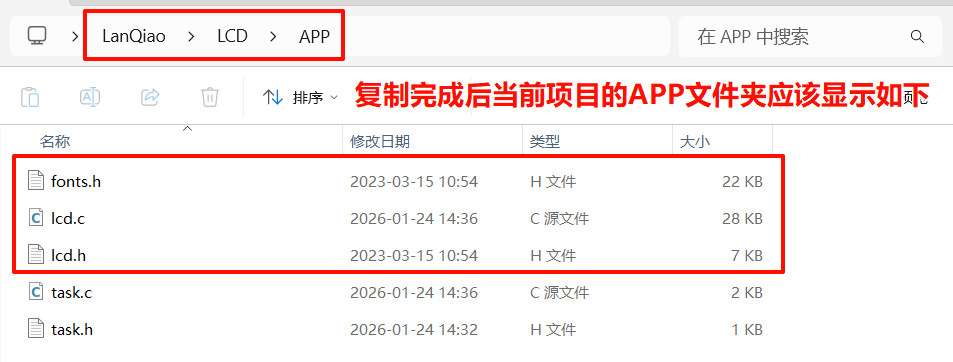Image resolution: width=953 pixels, height=362 pixels.
Task: Click type 'H 文件' in lcd.h row
Action: click(553, 256)
